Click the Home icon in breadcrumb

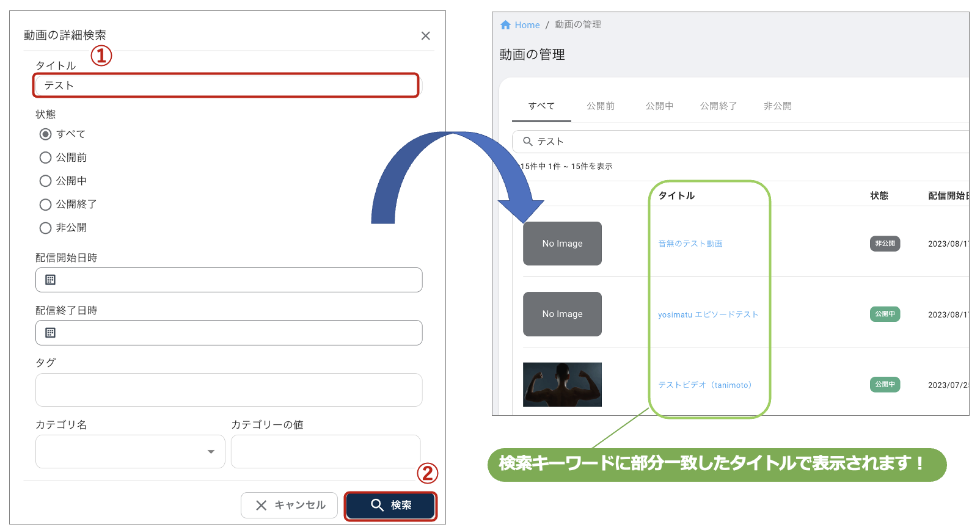point(505,25)
